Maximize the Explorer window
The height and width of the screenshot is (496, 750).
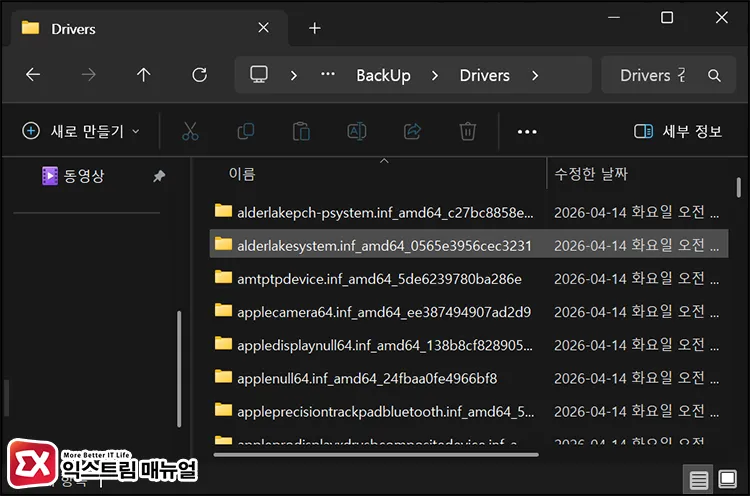coord(667,18)
